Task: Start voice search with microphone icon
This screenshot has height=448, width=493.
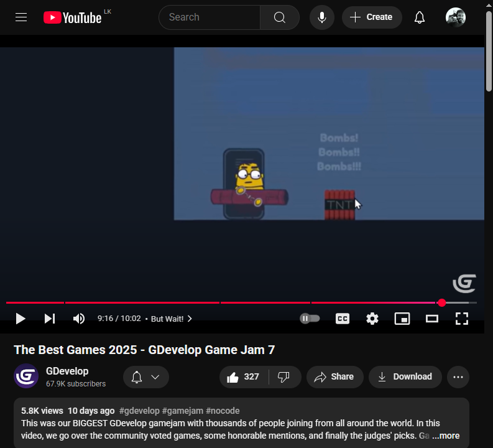Action: (x=321, y=17)
